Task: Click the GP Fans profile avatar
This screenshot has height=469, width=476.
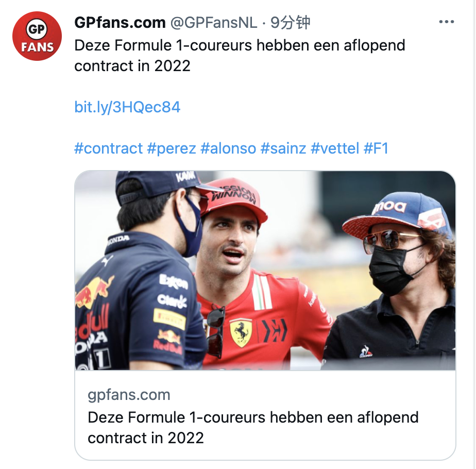Action: pyautogui.click(x=37, y=37)
